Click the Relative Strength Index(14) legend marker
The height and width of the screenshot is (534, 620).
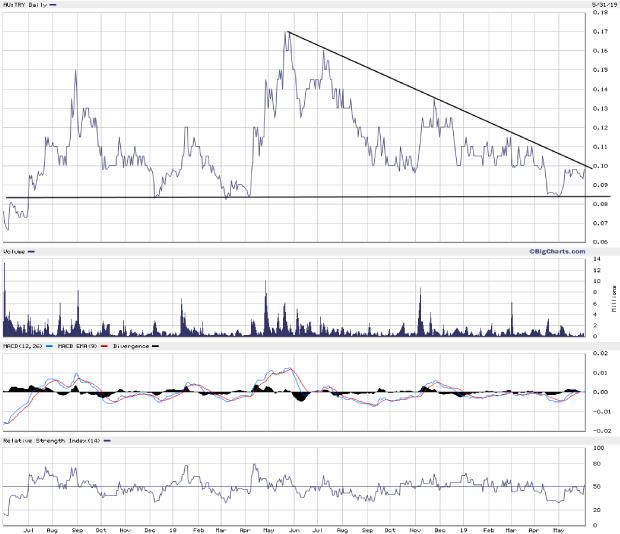(x=106, y=440)
